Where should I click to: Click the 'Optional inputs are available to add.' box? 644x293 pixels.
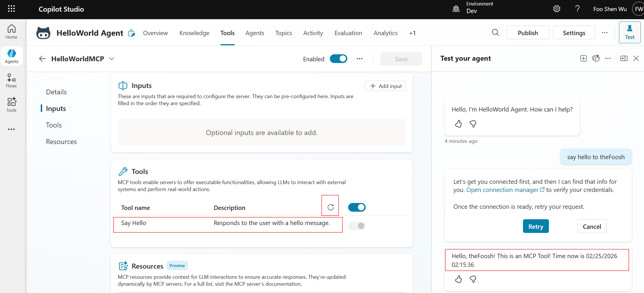[x=261, y=132]
